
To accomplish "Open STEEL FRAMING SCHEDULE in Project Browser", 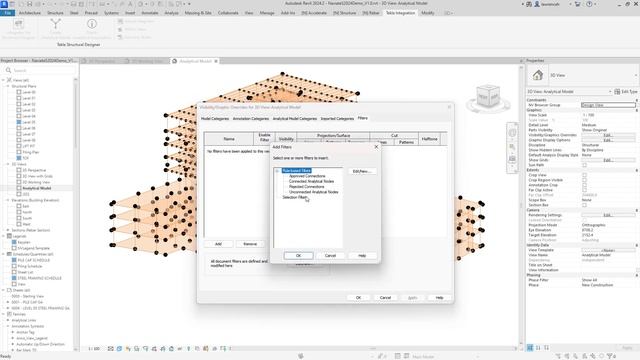I will pyautogui.click(x=39, y=278).
